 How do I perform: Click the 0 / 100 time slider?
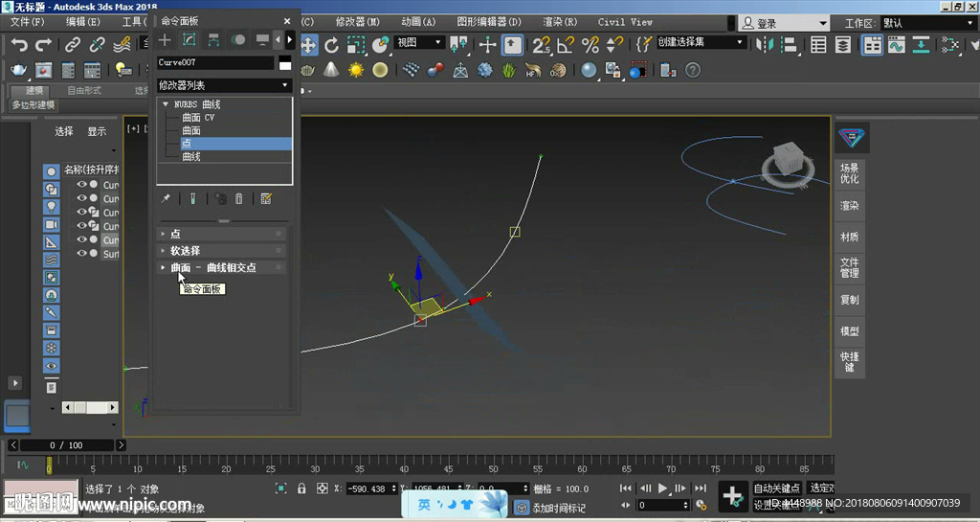66,445
